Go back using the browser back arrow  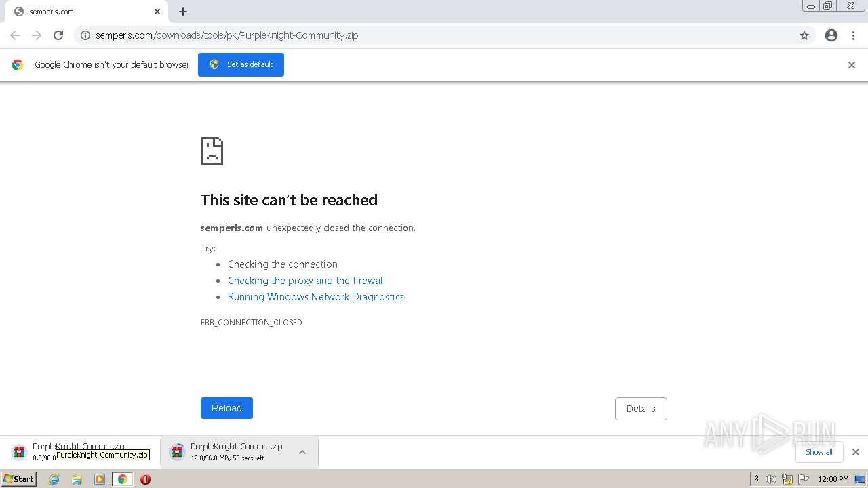(15, 35)
